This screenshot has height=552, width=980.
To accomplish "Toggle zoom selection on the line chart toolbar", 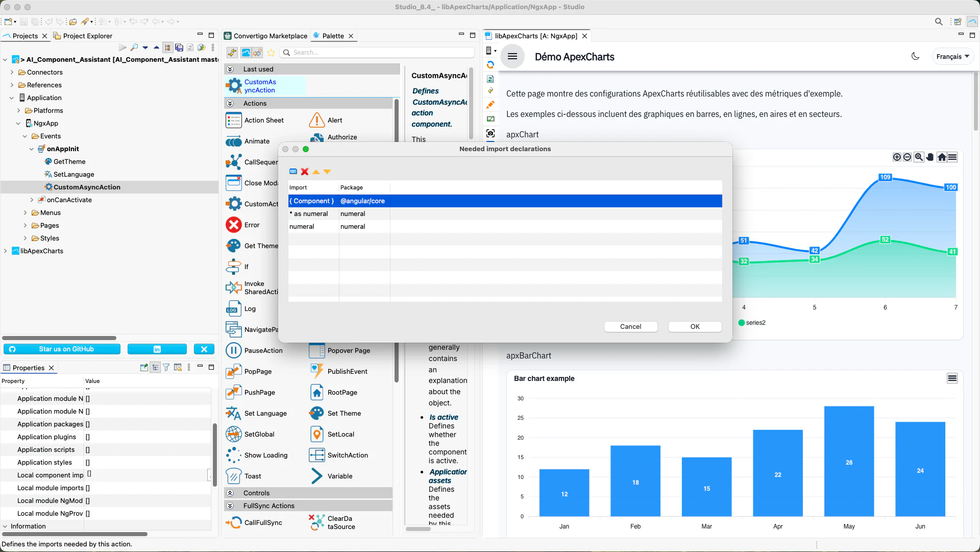I will tap(919, 157).
